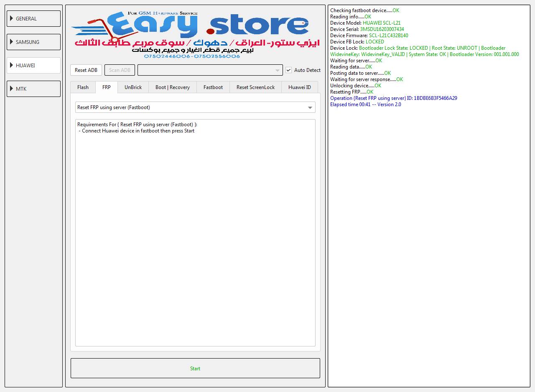Click the Start button
Viewport: 535px width, 392px height.
[195, 368]
